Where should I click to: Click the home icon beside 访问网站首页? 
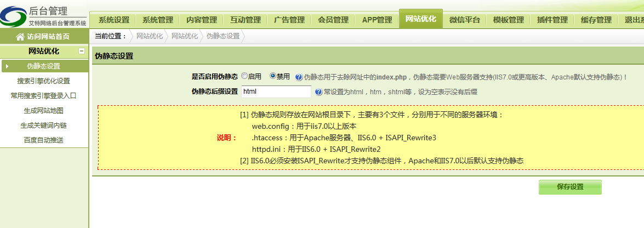coord(20,37)
